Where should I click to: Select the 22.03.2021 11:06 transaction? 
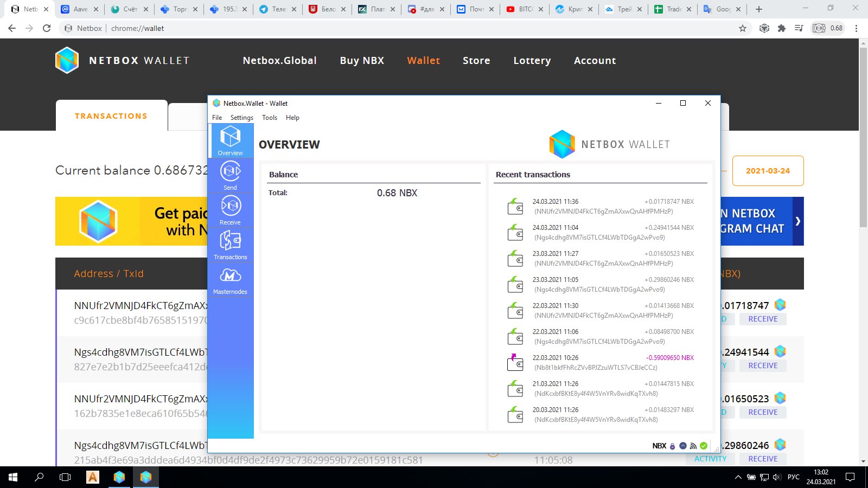601,336
